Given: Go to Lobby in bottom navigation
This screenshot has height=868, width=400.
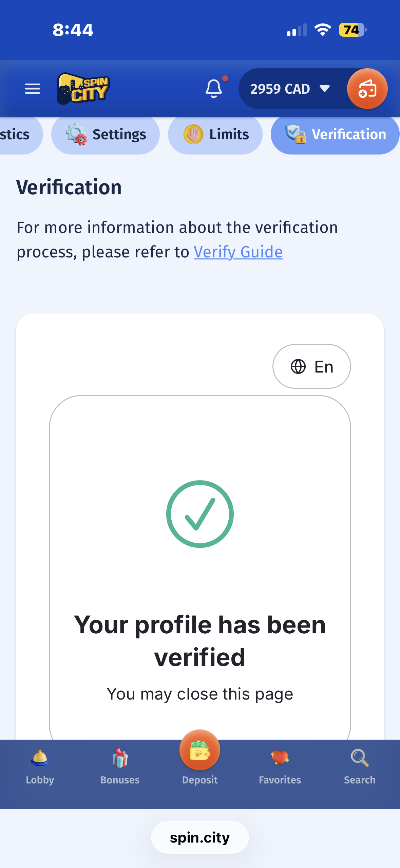Looking at the screenshot, I should (x=40, y=767).
